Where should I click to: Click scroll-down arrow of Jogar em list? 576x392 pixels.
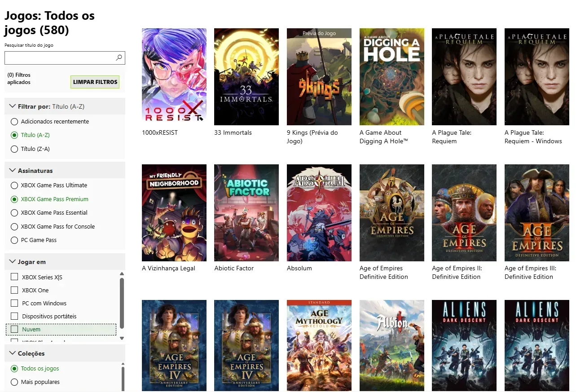tap(122, 339)
